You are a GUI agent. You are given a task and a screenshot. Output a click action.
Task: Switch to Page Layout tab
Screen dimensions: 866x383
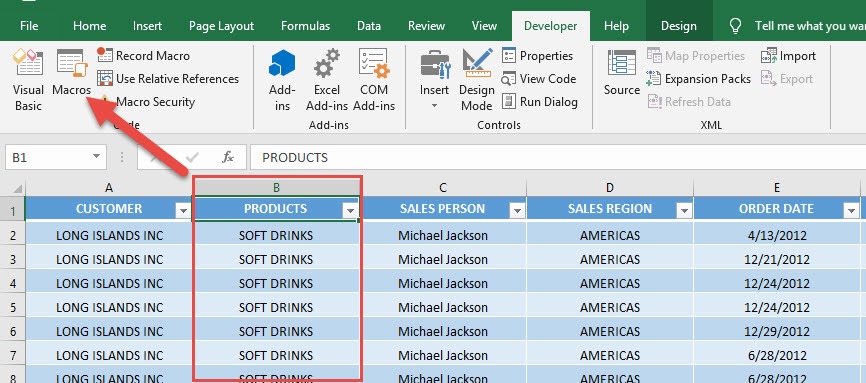221,26
